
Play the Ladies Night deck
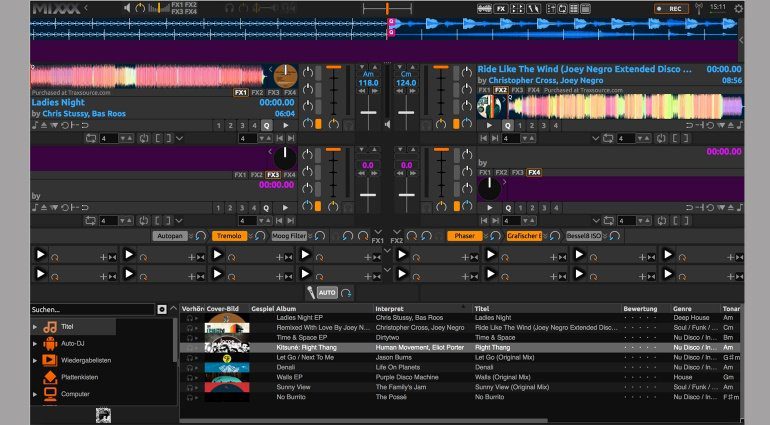(285, 125)
